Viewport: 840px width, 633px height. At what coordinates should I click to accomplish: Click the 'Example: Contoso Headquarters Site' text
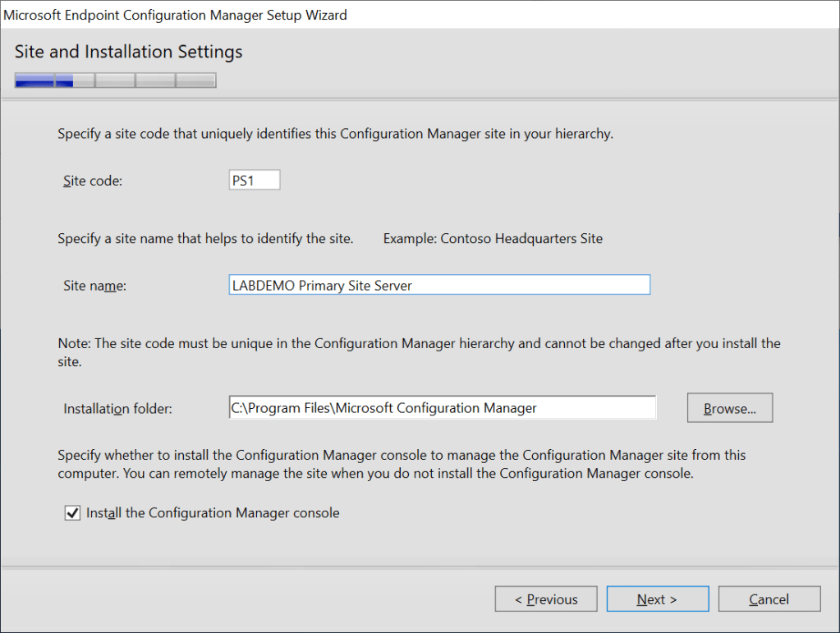pyautogui.click(x=493, y=239)
